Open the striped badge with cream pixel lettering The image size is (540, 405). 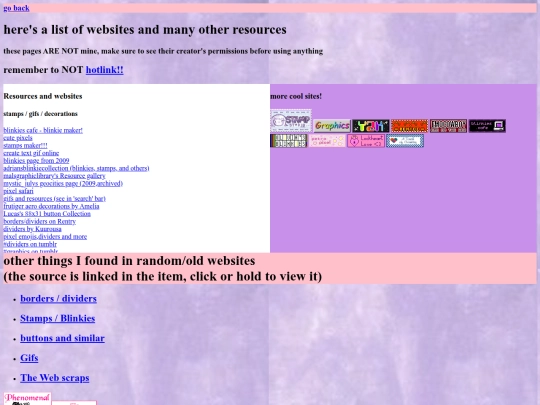[289, 141]
